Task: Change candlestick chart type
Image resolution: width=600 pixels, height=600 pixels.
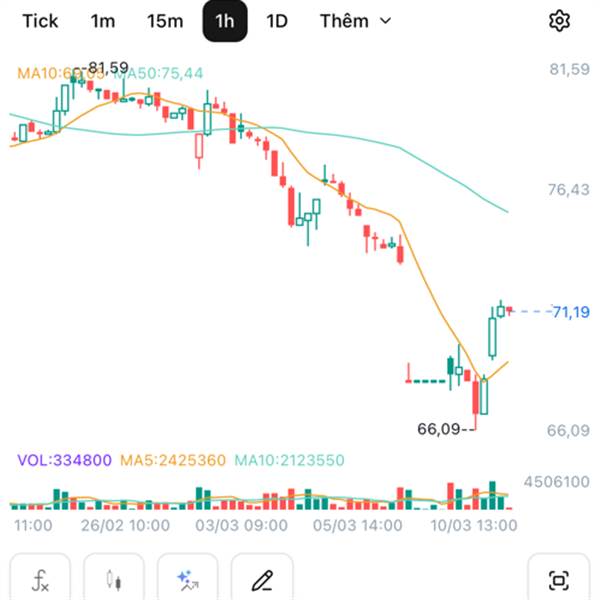Action: pyautogui.click(x=114, y=579)
